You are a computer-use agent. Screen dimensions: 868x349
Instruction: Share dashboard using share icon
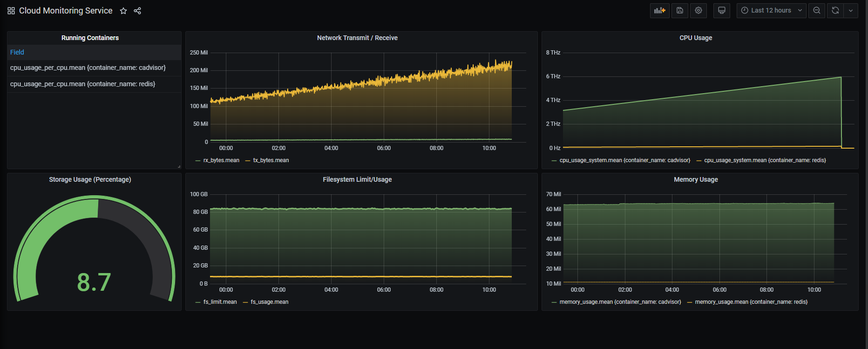tap(137, 11)
